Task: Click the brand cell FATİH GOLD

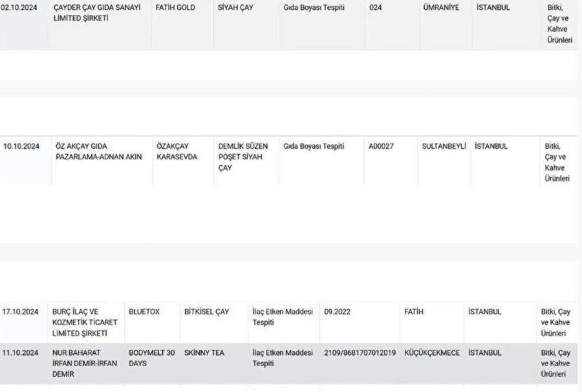Action: pyautogui.click(x=175, y=7)
